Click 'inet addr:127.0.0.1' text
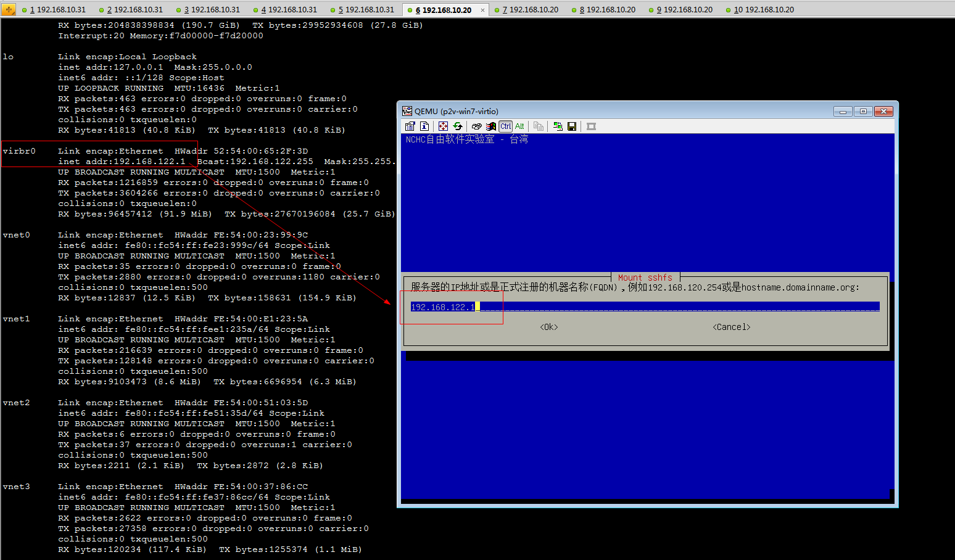The height and width of the screenshot is (560, 955). [x=110, y=67]
